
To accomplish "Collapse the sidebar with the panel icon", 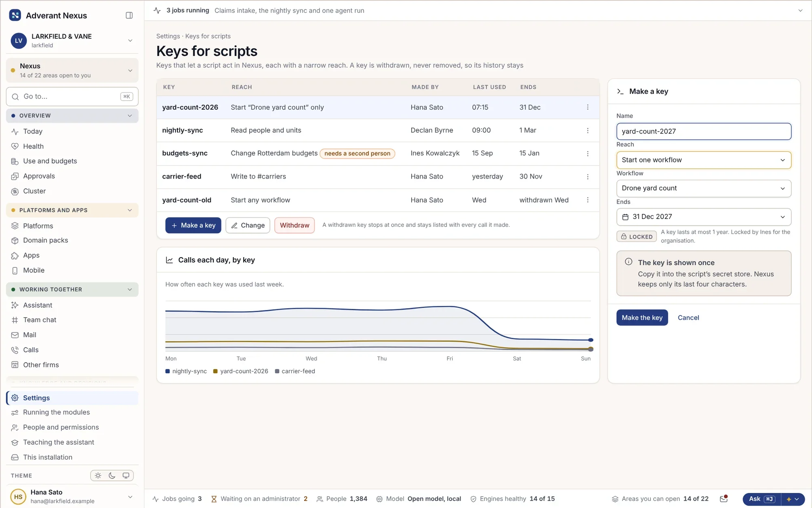I will (x=129, y=15).
